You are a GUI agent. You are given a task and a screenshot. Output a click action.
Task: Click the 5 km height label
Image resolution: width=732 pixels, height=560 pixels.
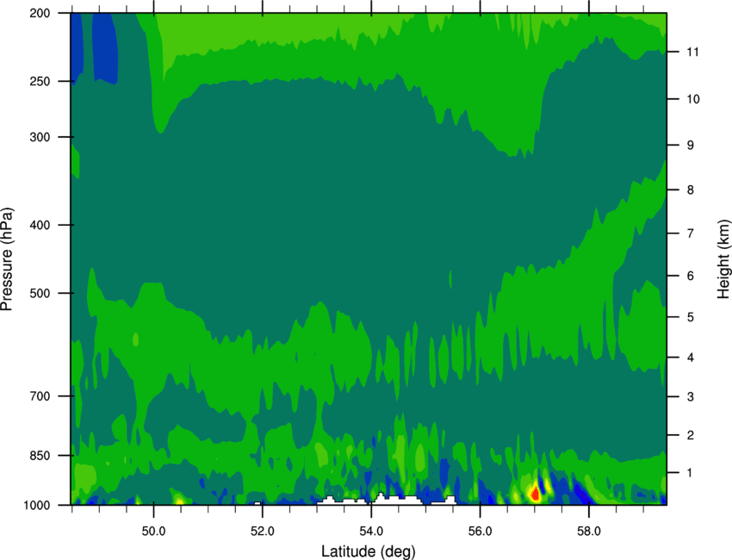click(x=690, y=317)
